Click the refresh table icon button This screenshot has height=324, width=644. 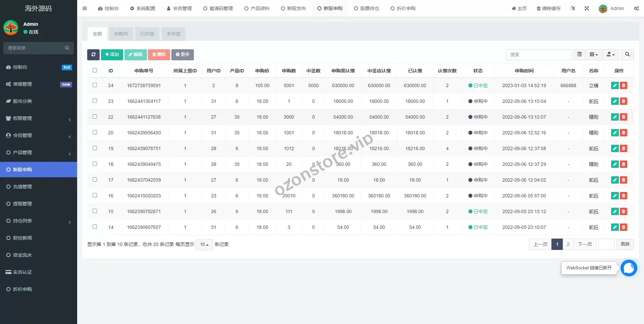93,55
